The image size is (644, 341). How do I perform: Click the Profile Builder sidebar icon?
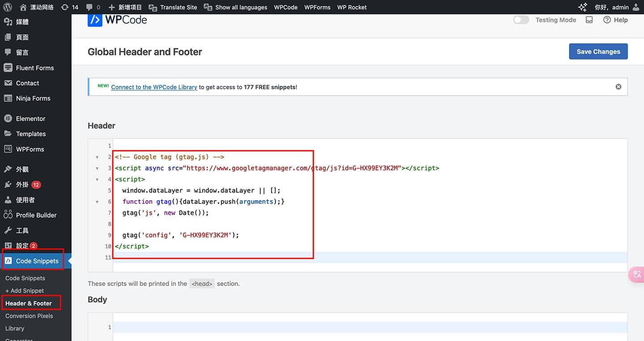[8, 215]
